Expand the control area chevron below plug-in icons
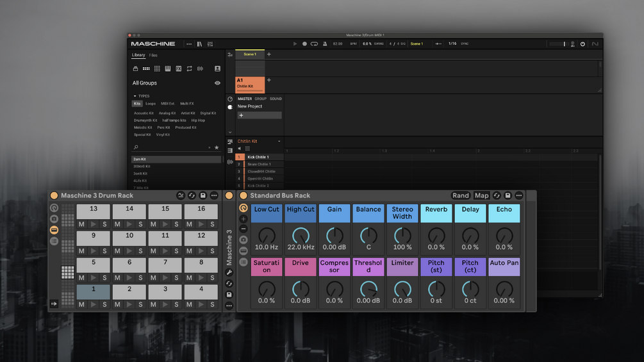 [230, 132]
